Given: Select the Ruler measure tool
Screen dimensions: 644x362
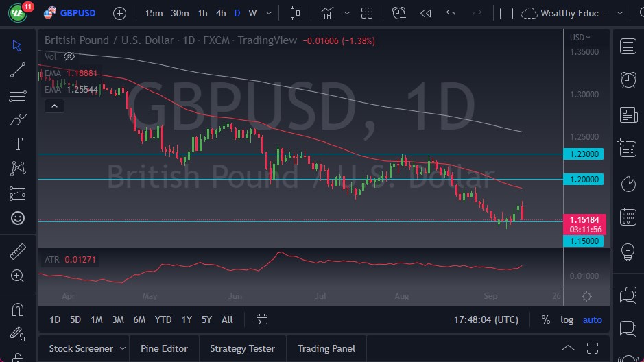Looking at the screenshot, I should pyautogui.click(x=18, y=252).
